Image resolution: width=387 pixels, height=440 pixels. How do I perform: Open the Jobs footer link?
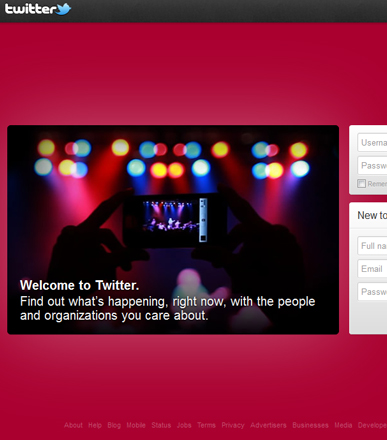[x=184, y=425]
